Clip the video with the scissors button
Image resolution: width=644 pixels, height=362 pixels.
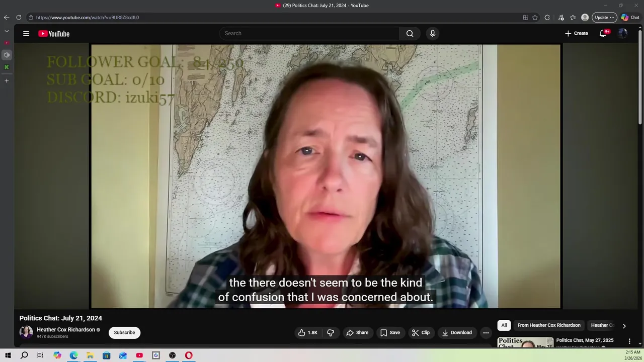[421, 333]
